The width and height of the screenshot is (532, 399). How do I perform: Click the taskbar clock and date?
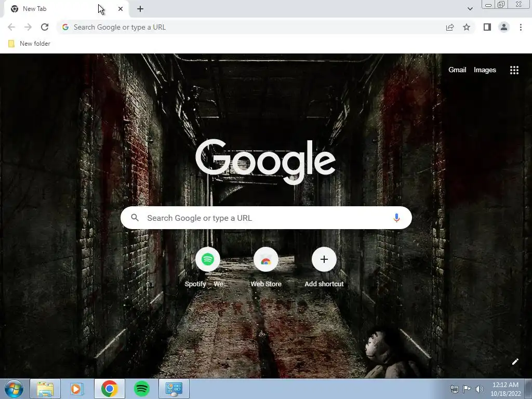506,389
